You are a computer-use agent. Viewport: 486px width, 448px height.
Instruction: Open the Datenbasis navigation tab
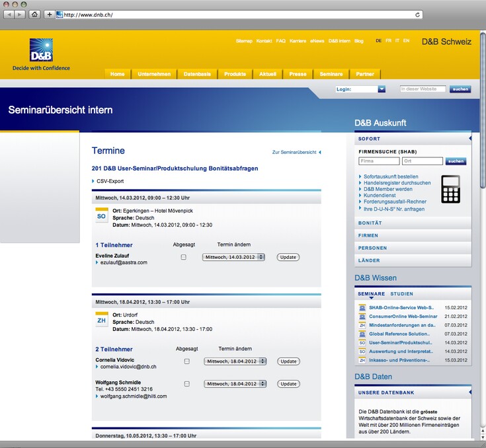197,74
